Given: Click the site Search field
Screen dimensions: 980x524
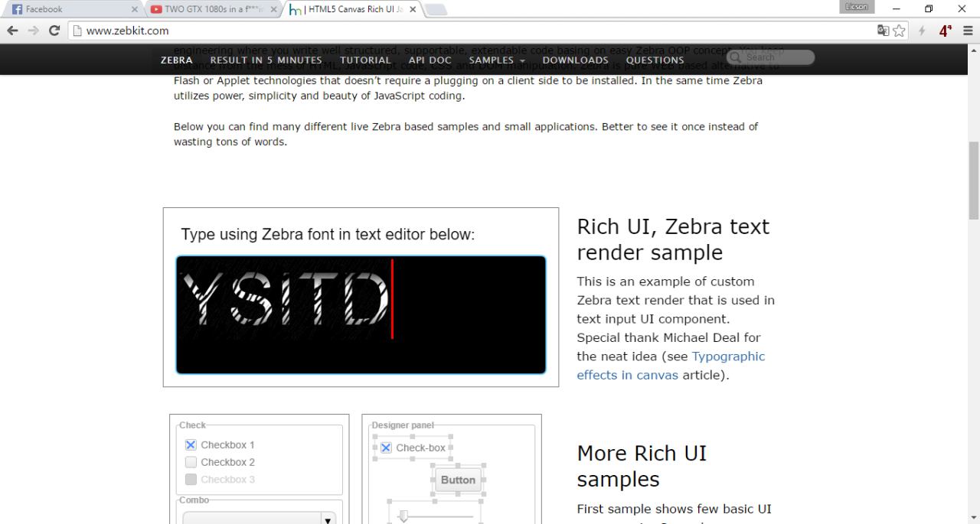Looking at the screenshot, I should [770, 57].
